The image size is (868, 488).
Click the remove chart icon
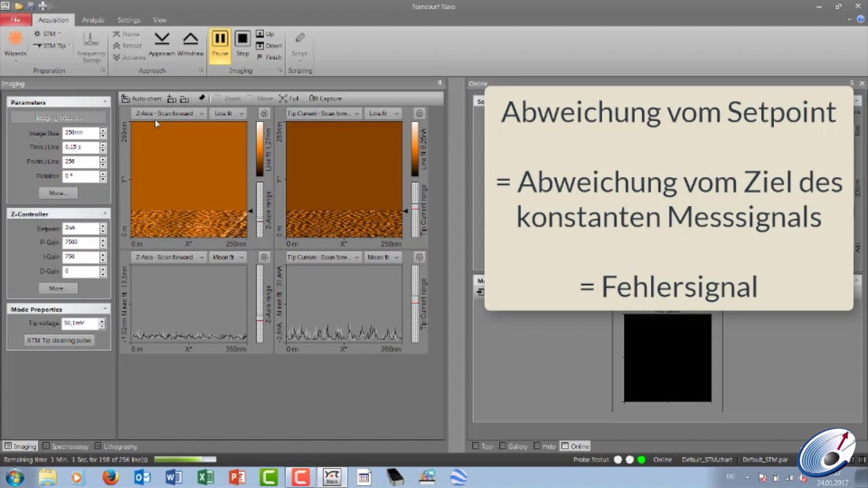tap(184, 98)
